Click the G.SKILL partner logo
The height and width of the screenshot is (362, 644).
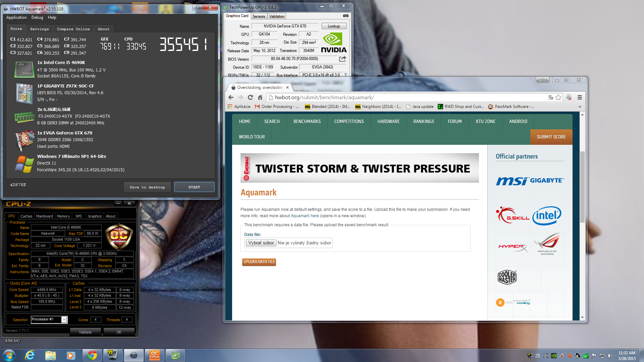coord(513,215)
